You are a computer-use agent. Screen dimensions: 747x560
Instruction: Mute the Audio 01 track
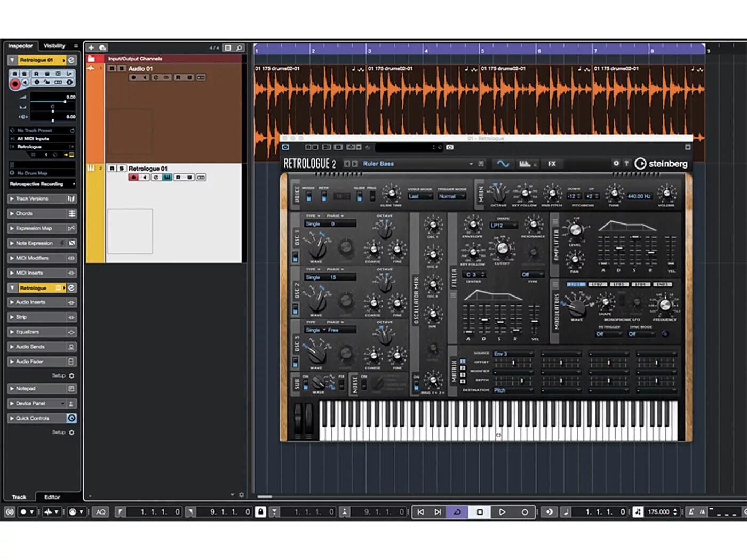point(112,69)
